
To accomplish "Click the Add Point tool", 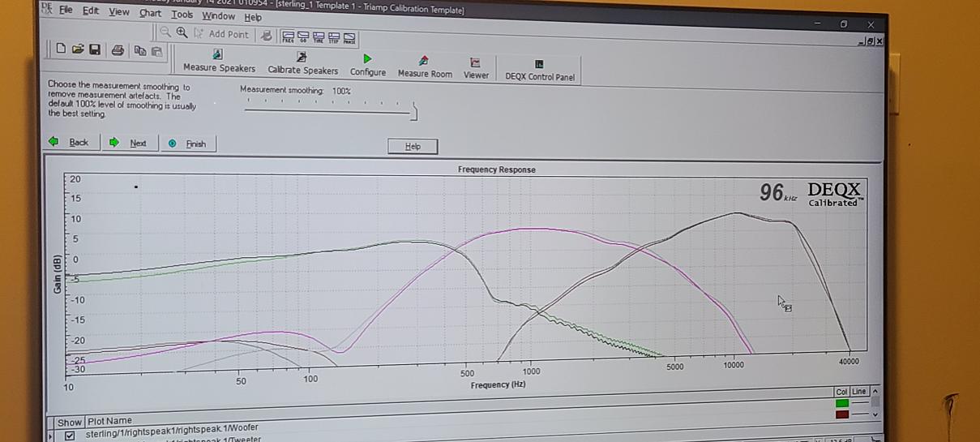I will (x=222, y=34).
